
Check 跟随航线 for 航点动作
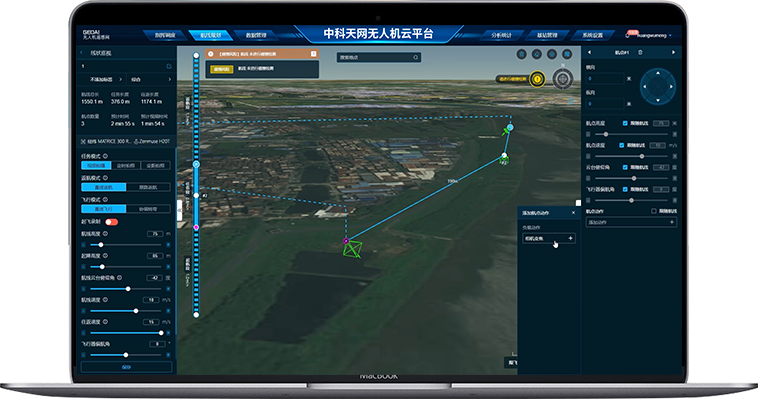tap(654, 211)
